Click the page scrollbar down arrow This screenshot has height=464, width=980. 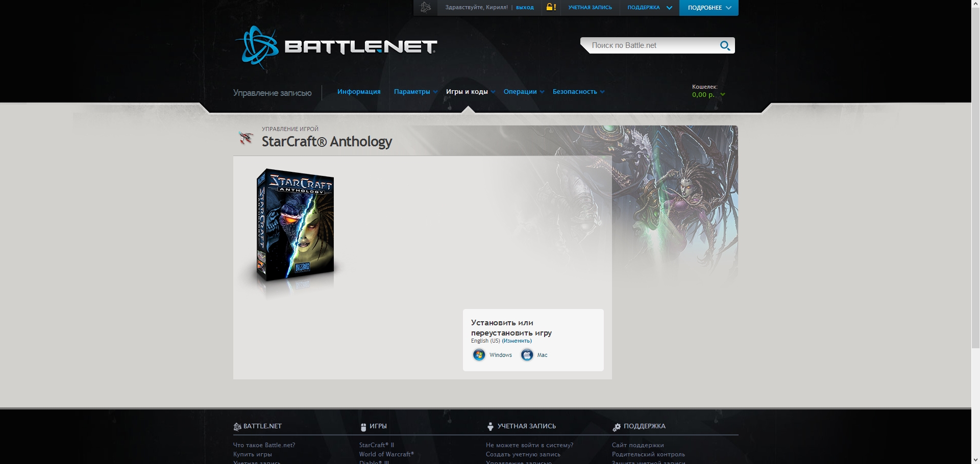click(x=975, y=459)
